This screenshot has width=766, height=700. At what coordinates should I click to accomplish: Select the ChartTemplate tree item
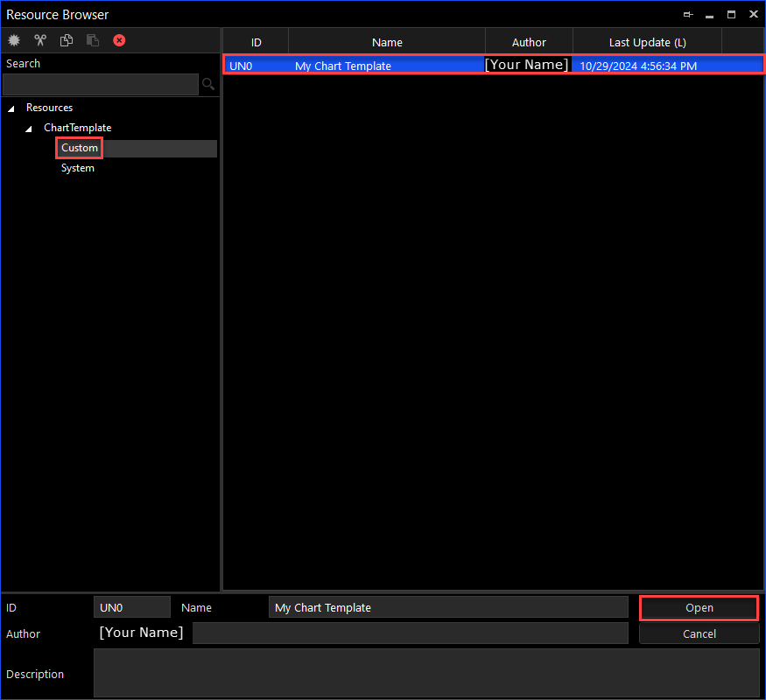[78, 128]
